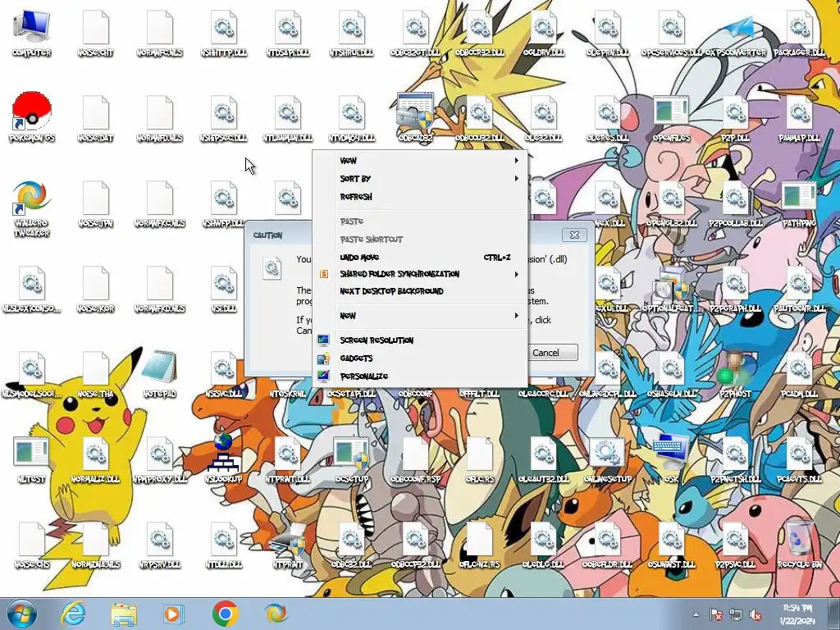Expand the Sort By submenu
The height and width of the screenshot is (630, 840).
tap(419, 178)
